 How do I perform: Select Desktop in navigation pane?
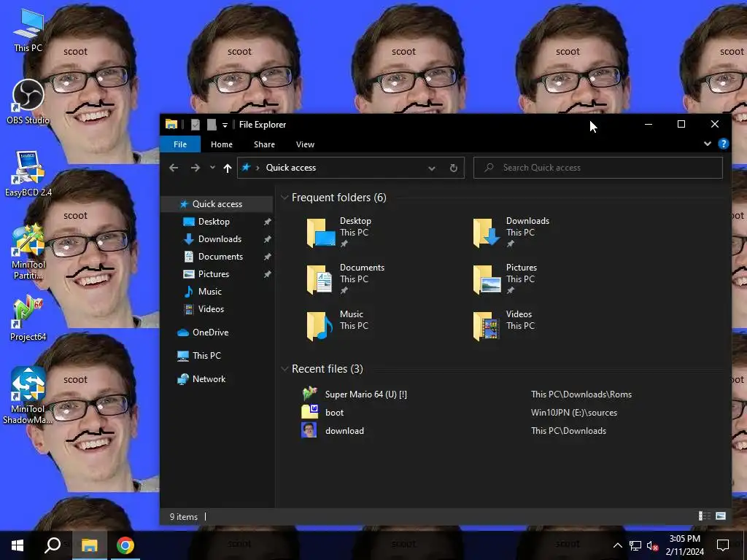pos(214,222)
